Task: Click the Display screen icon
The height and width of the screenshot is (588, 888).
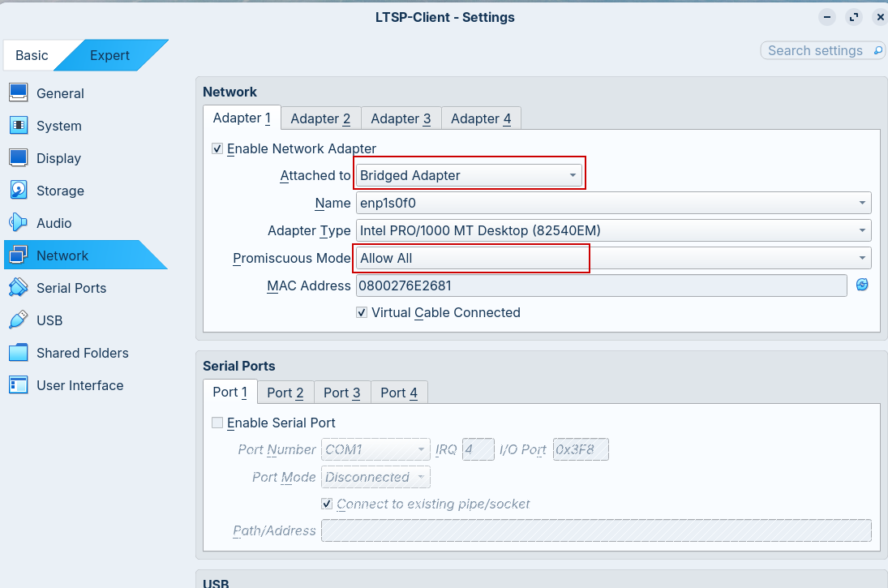Action: (18, 157)
